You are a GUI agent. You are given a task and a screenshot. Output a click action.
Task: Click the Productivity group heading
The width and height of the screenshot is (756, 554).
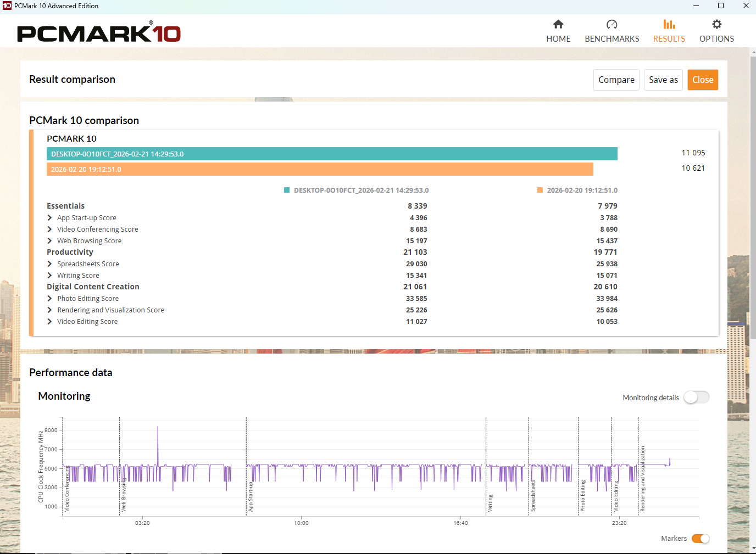[70, 252]
